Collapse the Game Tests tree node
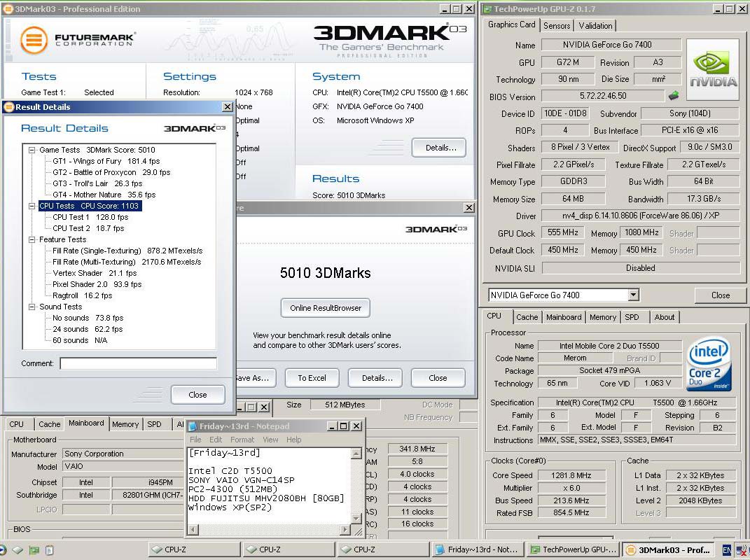 32,150
